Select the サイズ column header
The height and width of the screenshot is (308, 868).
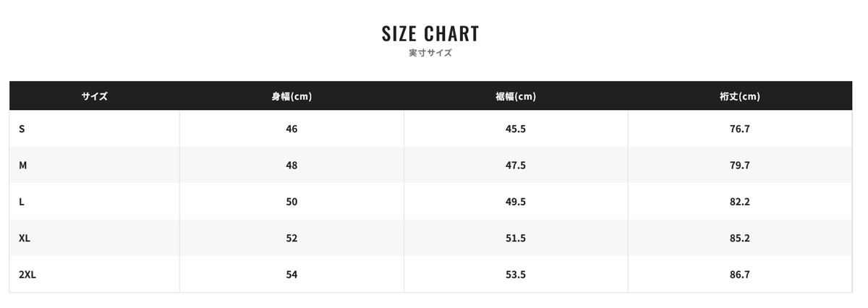click(x=95, y=96)
